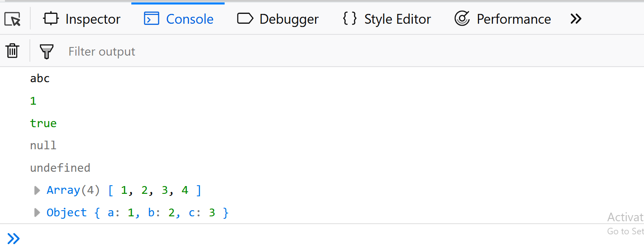Click the blue Object label
This screenshot has width=644, height=247.
click(x=66, y=212)
